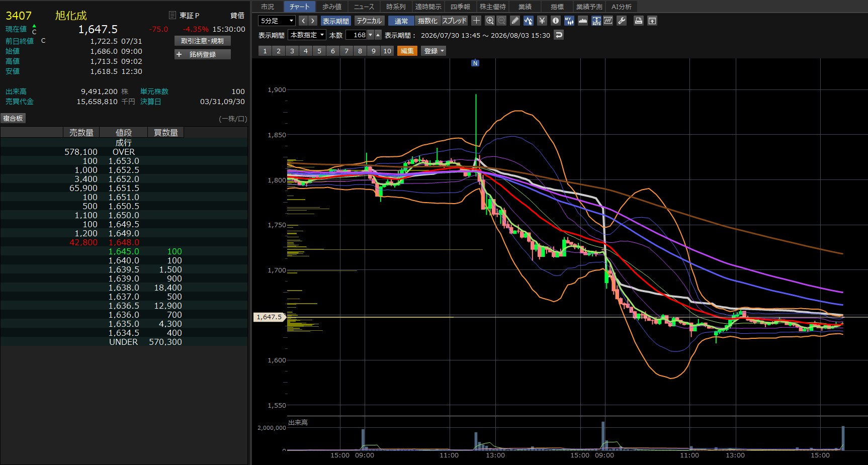
Task: Go to the previous chart with the left arrow
Action: 303,21
